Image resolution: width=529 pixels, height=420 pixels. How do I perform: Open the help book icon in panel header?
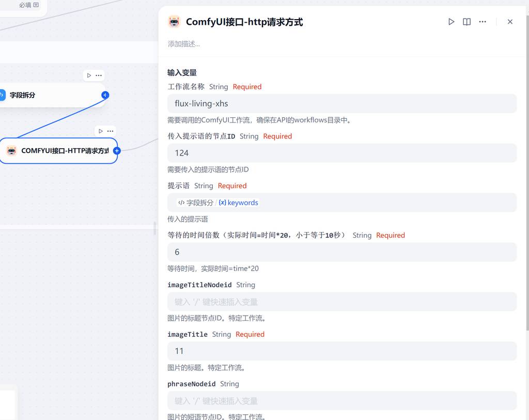[466, 22]
